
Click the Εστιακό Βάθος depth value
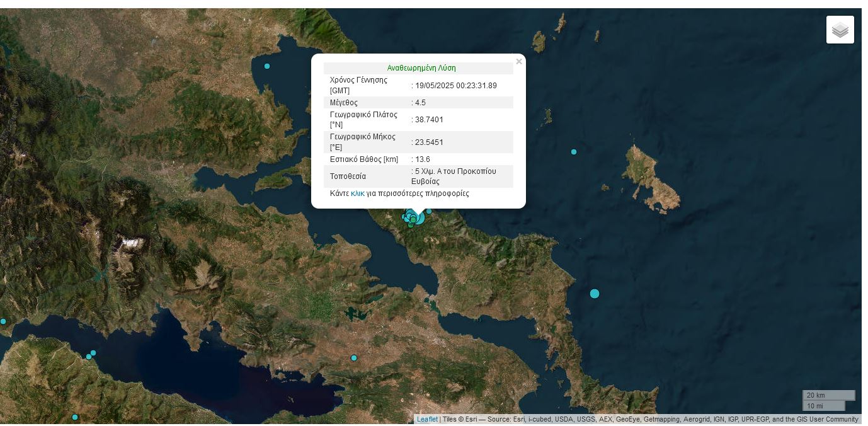click(x=421, y=159)
